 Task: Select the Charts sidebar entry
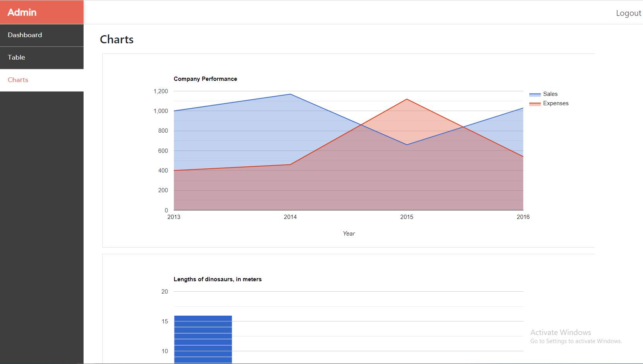click(18, 80)
